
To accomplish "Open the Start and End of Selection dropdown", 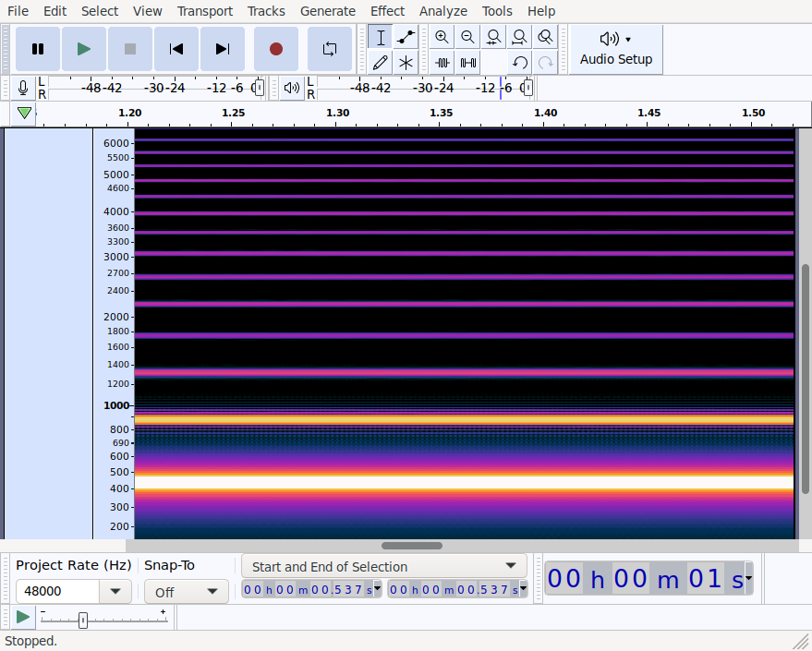I will tap(384, 566).
